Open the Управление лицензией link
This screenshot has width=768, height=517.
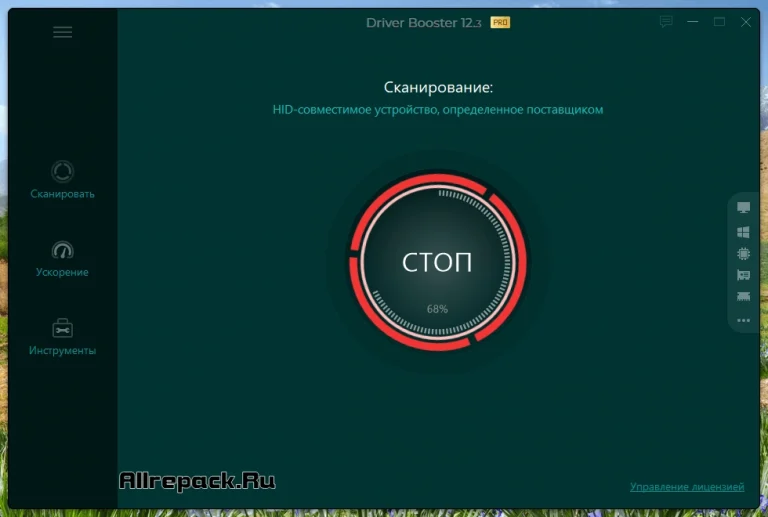coord(687,487)
